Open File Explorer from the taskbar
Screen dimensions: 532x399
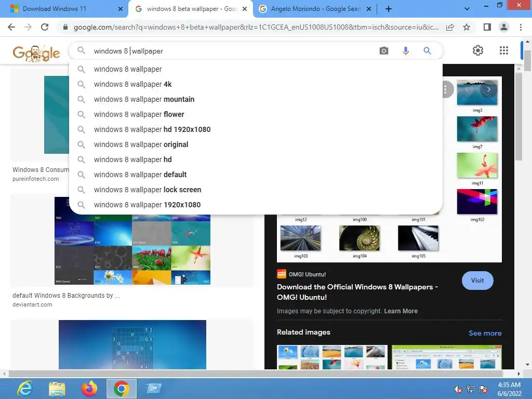[x=57, y=389]
